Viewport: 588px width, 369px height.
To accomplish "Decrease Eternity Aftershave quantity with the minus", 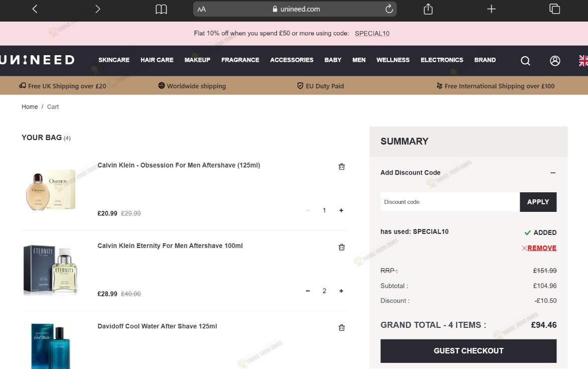I will point(308,291).
